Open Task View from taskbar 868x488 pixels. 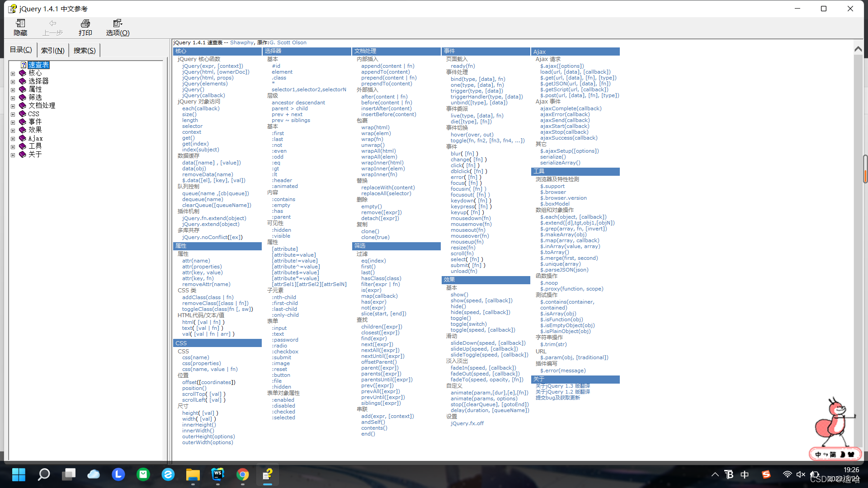[x=69, y=474]
